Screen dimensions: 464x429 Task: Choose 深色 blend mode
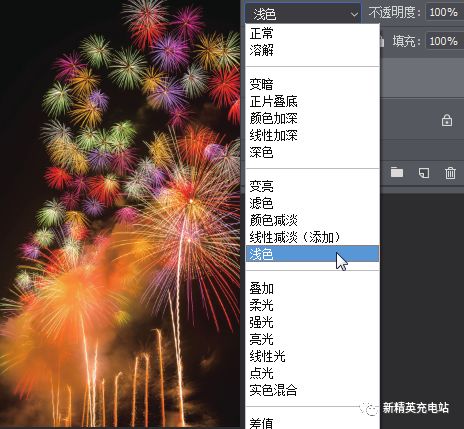tap(312, 152)
